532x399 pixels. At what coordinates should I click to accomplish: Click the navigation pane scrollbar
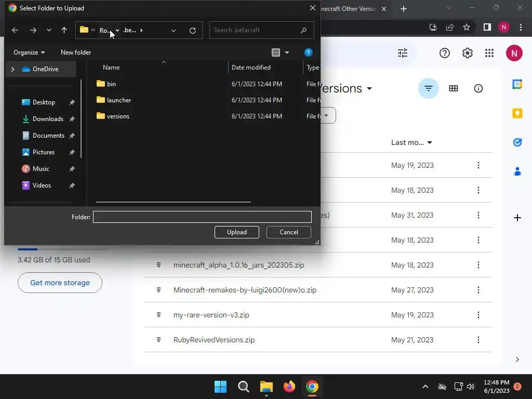click(81, 119)
